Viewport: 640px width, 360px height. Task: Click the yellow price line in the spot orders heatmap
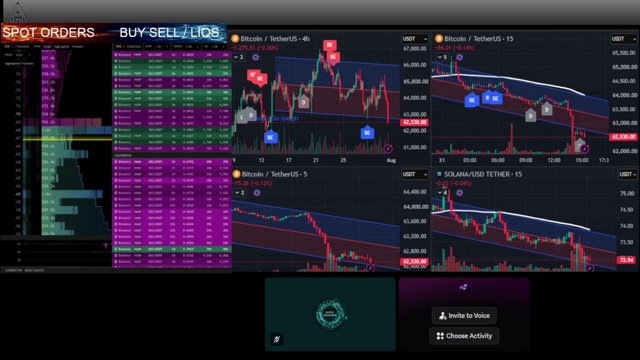(x=67, y=140)
